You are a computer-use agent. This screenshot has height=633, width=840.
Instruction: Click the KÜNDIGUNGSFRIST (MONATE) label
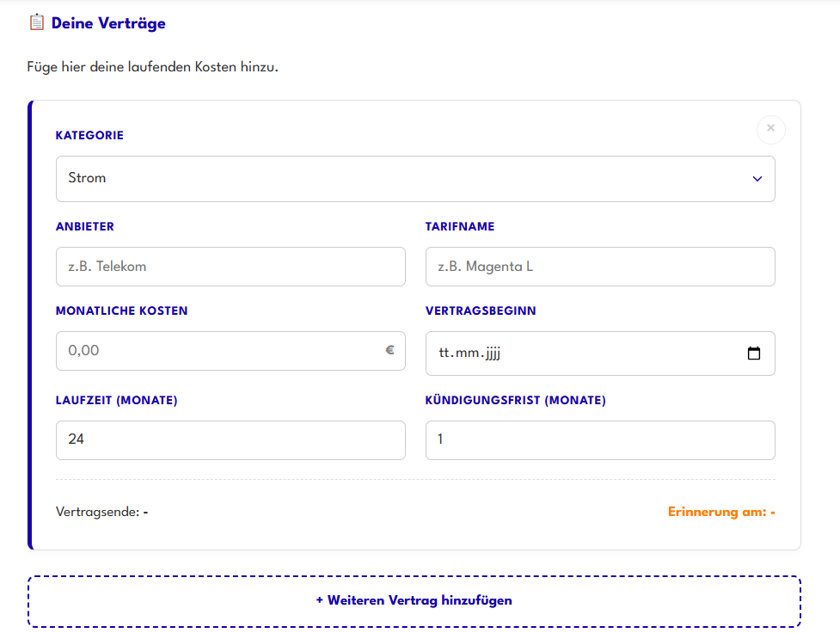pos(515,400)
